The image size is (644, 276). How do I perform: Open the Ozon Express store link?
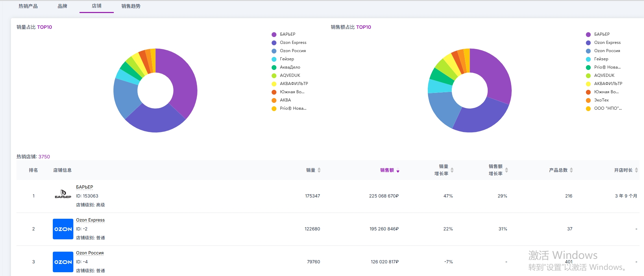pos(90,220)
